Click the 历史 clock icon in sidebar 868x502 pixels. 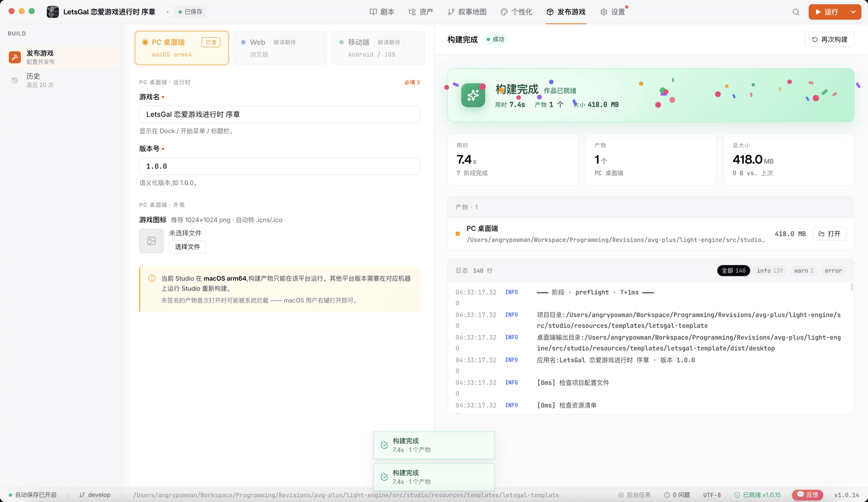coord(15,80)
